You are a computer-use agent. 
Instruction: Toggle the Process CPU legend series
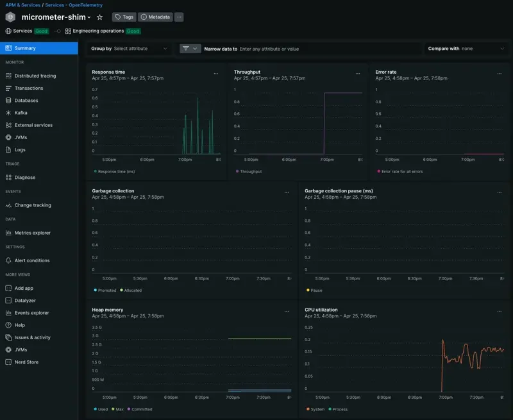pyautogui.click(x=338, y=409)
